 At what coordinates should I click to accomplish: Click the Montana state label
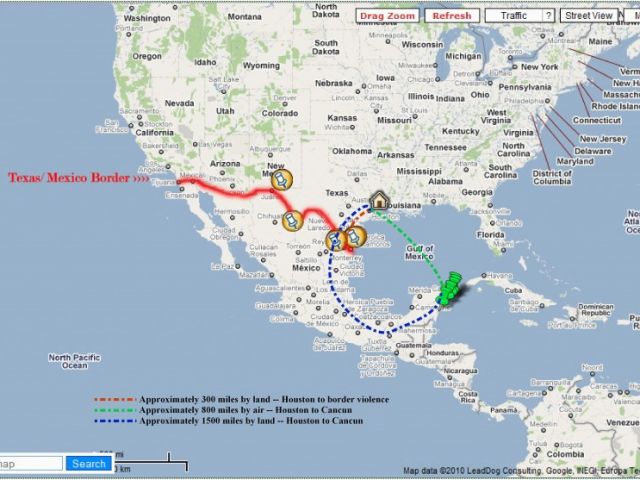[x=244, y=17]
